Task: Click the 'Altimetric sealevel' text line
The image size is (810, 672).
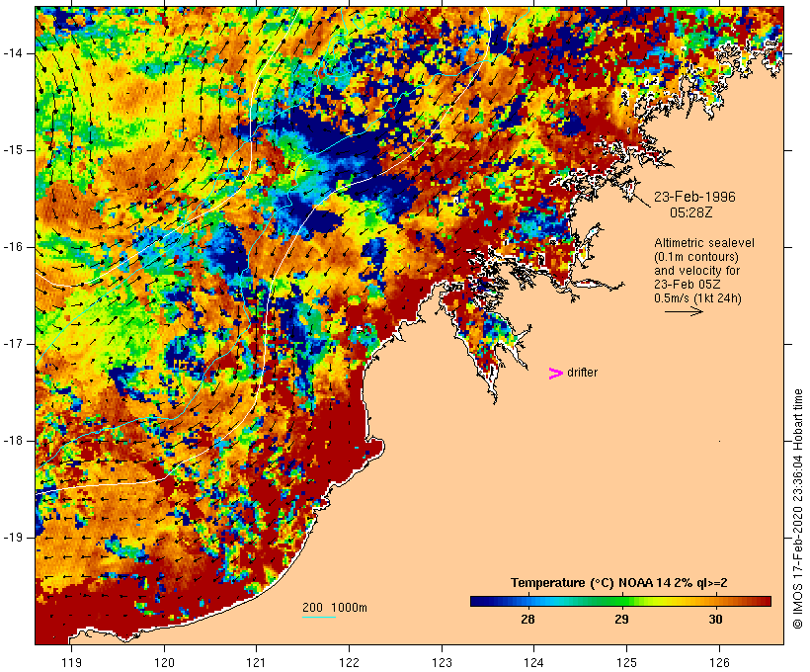Action: (x=704, y=243)
